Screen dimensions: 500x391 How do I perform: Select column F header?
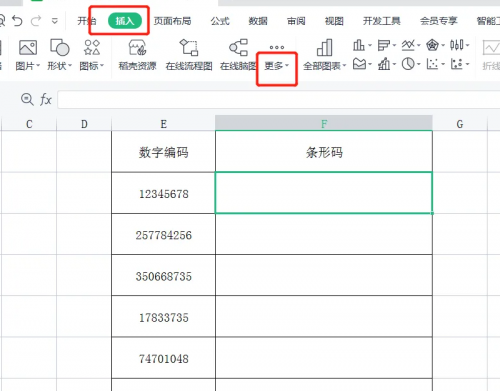click(324, 123)
